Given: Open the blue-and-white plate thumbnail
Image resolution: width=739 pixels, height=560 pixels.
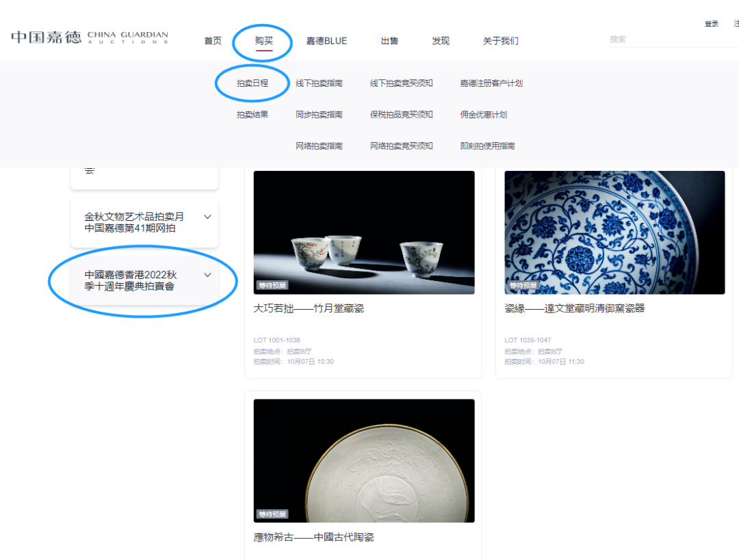Looking at the screenshot, I should point(614,232).
